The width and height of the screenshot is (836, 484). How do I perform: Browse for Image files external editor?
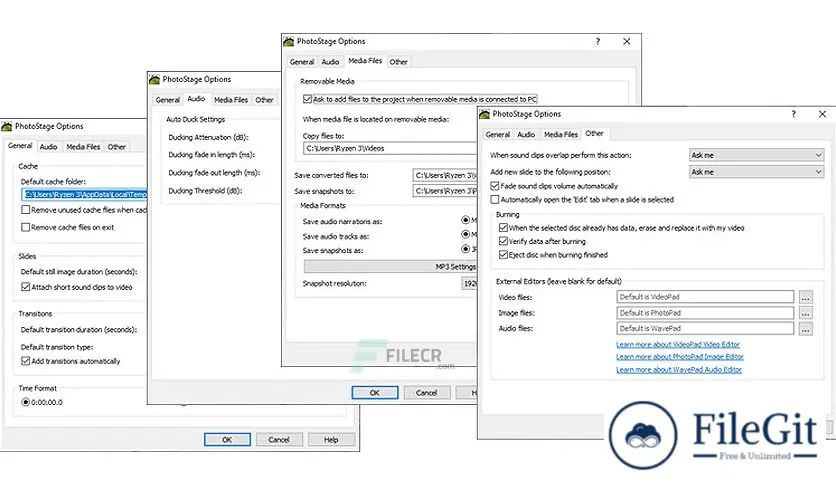coord(806,313)
